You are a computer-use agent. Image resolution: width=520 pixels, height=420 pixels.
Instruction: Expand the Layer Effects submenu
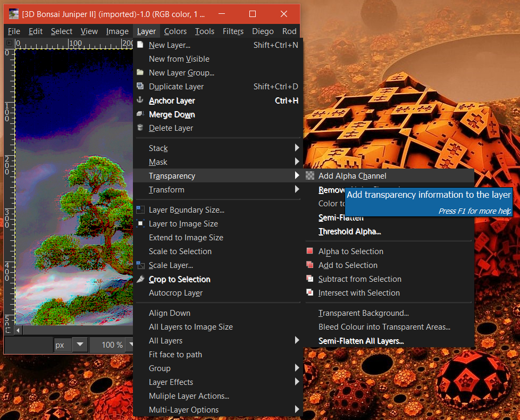coord(218,382)
